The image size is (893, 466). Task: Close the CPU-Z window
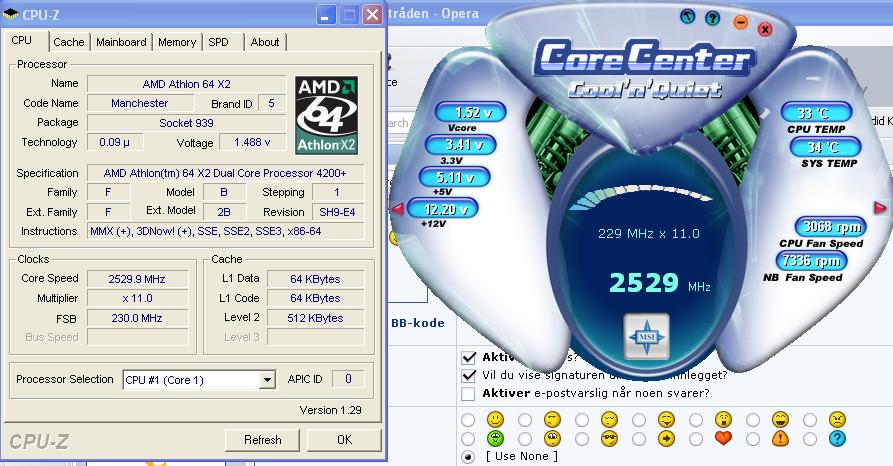tap(372, 14)
